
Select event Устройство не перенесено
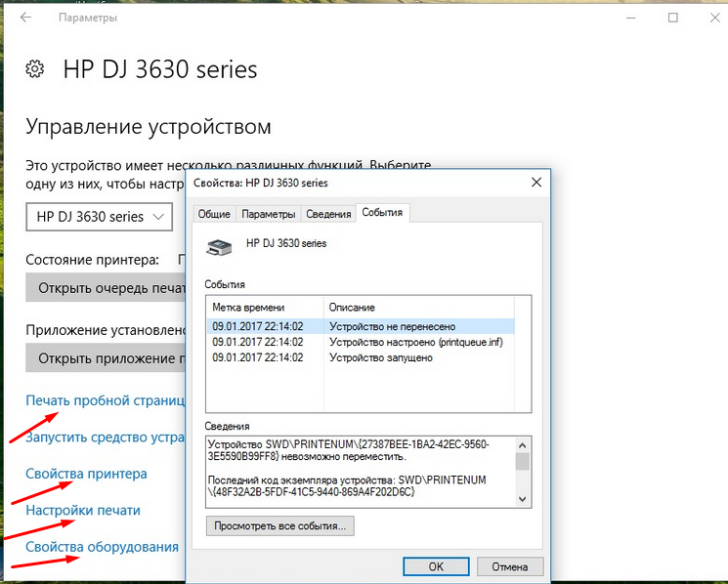click(361, 326)
